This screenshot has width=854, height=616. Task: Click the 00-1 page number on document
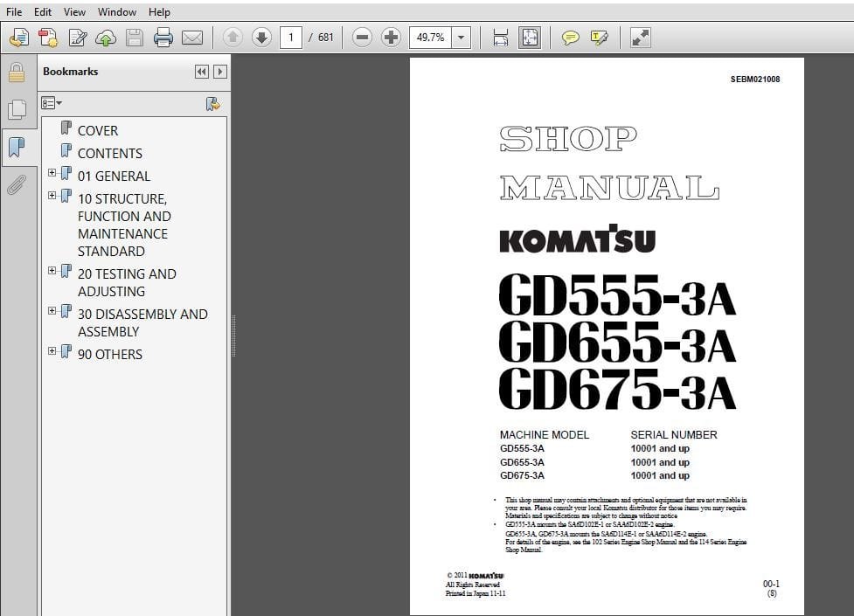tap(771, 584)
